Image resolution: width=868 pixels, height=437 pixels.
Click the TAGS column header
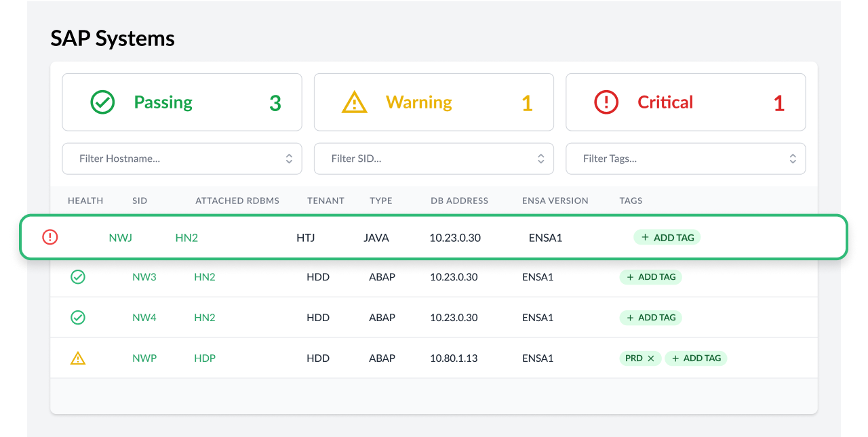pyautogui.click(x=631, y=201)
